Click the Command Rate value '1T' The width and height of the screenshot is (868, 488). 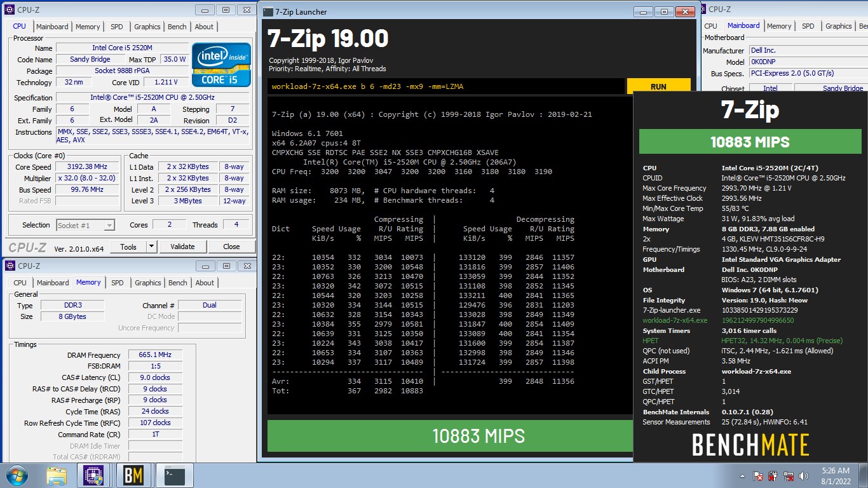[155, 435]
